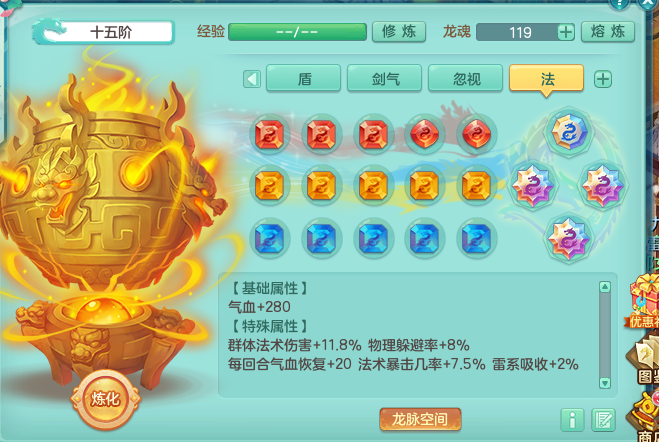Click the first red dragon gem
659x442 pixels.
tap(269, 134)
